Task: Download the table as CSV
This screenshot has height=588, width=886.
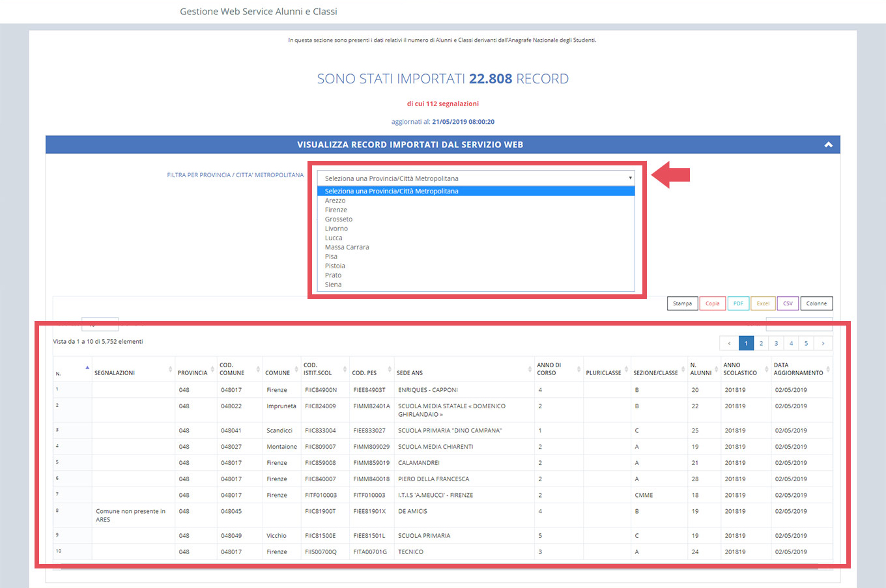Action: (788, 303)
